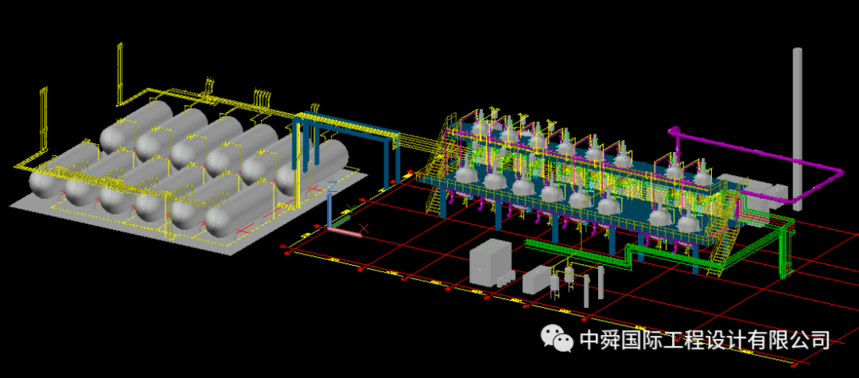Select the smaller gray box beside the cabinet

pyautogui.click(x=536, y=279)
